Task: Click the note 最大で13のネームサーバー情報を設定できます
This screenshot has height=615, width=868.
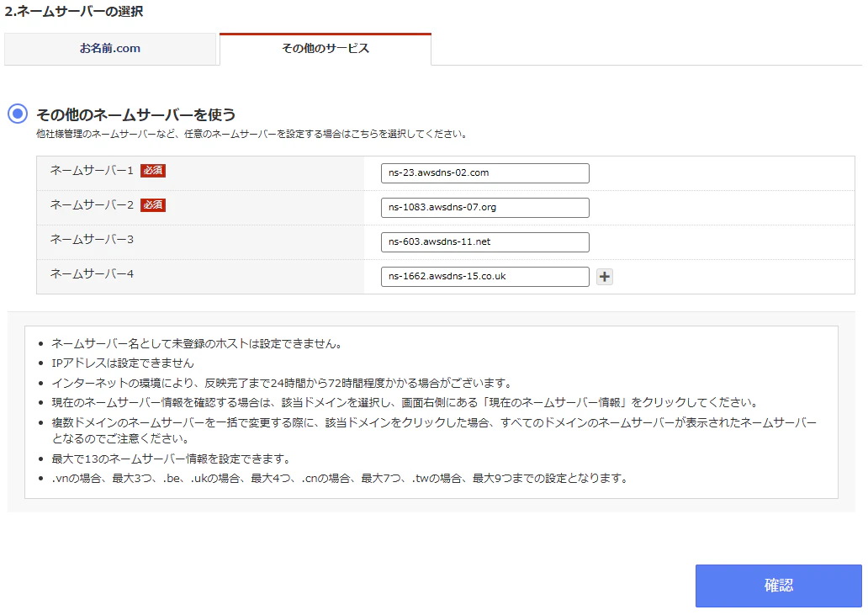Action: pos(171,459)
